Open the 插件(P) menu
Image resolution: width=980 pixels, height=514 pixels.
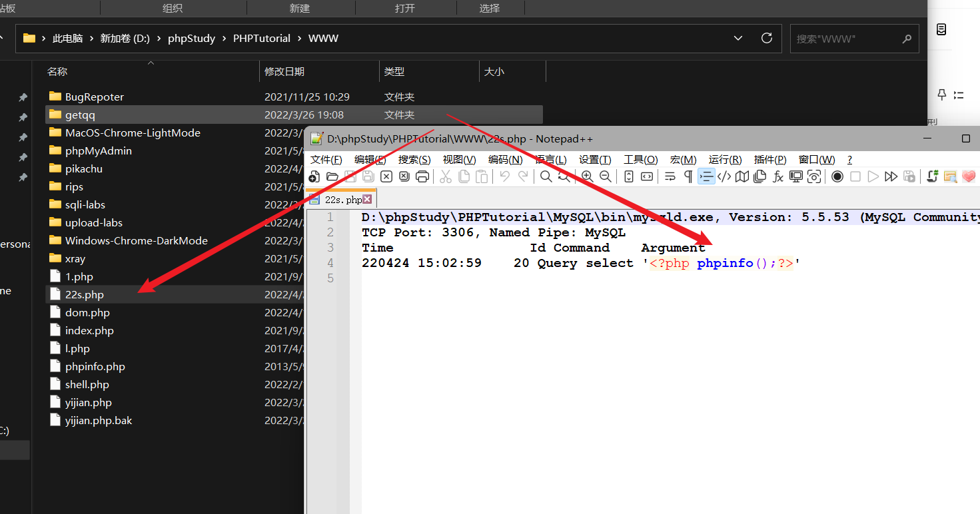pos(770,160)
